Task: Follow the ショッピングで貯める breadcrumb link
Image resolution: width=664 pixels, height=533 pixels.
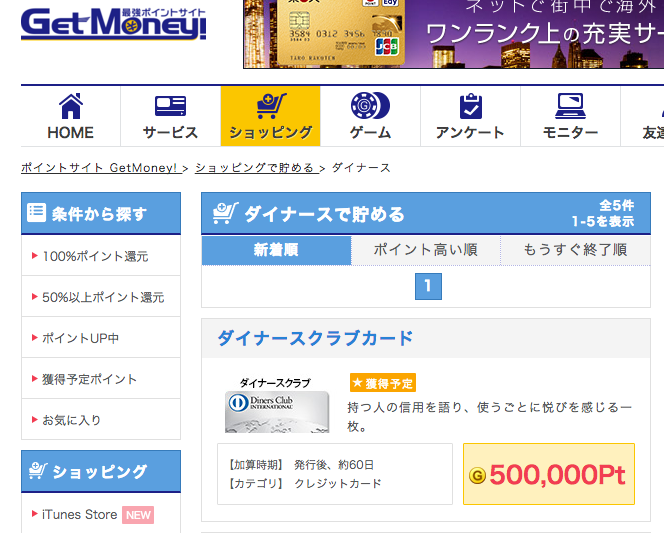Action: (255, 168)
